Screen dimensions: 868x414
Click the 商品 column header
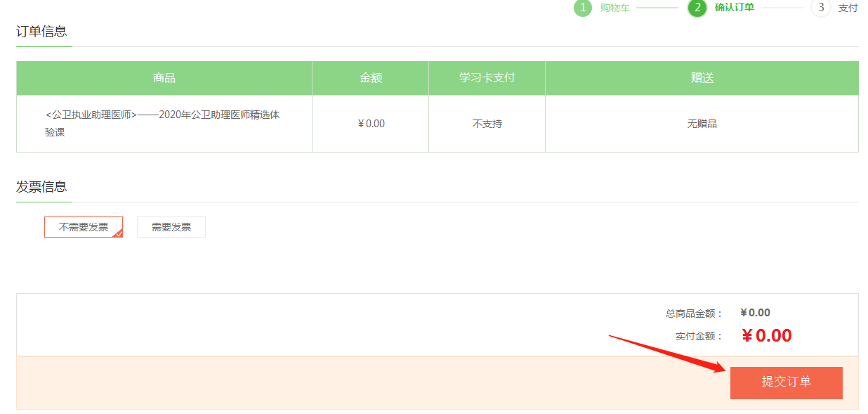[164, 78]
